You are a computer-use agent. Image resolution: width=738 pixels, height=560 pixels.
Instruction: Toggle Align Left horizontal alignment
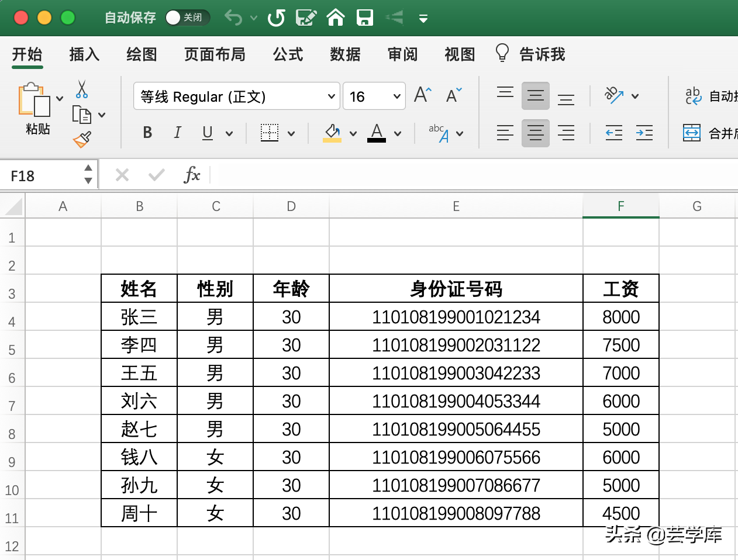[505, 133]
